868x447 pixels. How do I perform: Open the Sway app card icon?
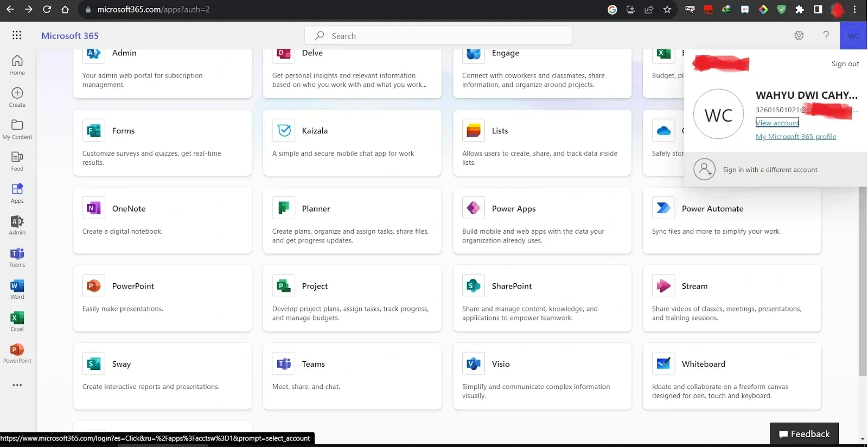pos(94,364)
